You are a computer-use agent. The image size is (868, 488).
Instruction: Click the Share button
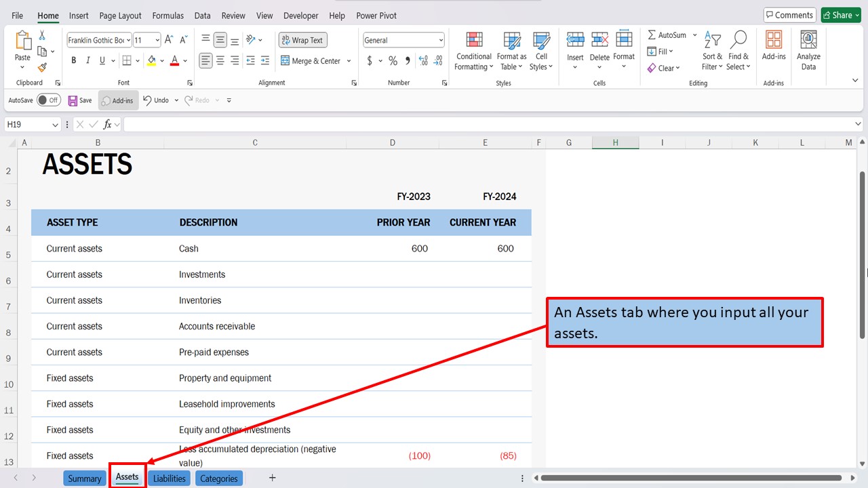coord(841,15)
